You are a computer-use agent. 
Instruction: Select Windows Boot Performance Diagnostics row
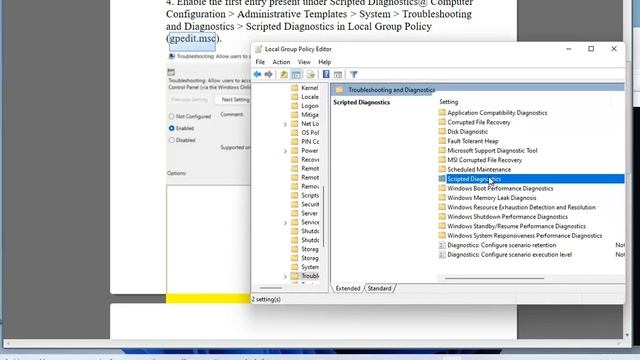pos(500,188)
